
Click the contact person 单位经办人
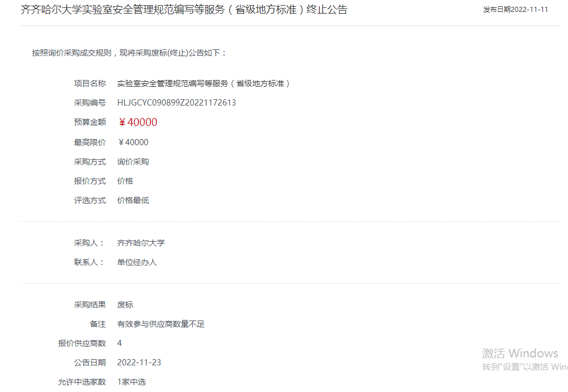click(x=137, y=262)
